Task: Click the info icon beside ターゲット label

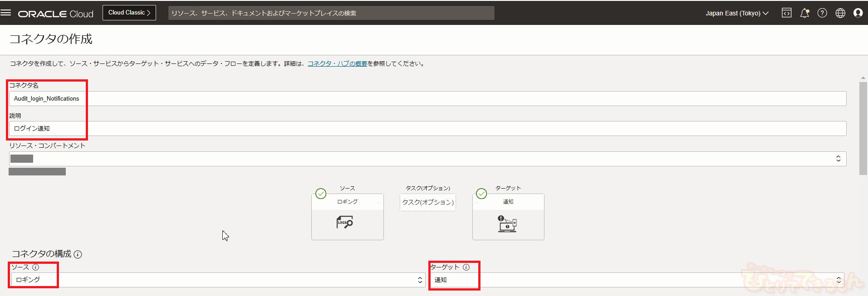Action: [x=466, y=267]
